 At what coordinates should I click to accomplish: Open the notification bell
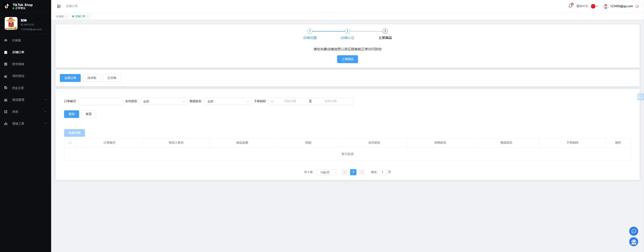point(570,6)
